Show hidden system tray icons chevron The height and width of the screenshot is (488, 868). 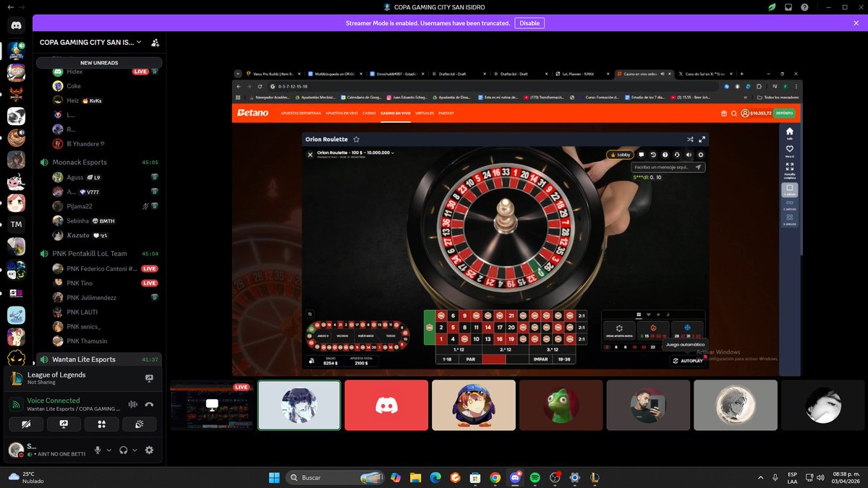760,477
